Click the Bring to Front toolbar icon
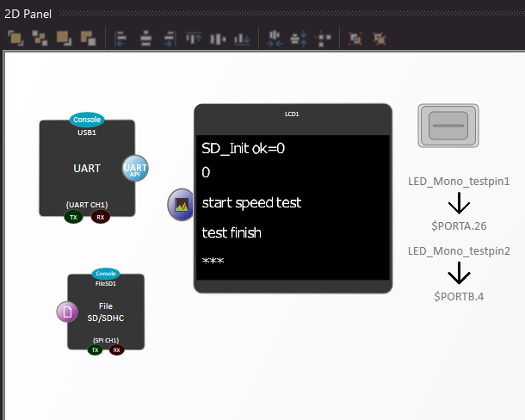The image size is (525, 420). (x=15, y=38)
